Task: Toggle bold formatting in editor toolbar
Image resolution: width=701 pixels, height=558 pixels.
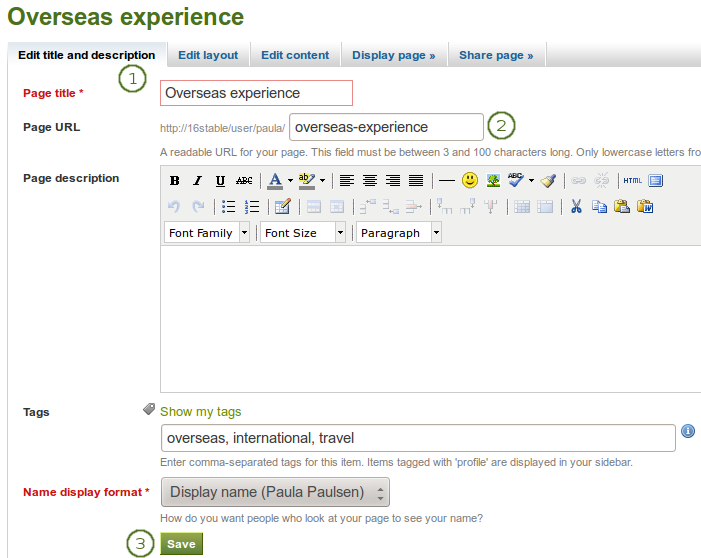Action: click(174, 181)
